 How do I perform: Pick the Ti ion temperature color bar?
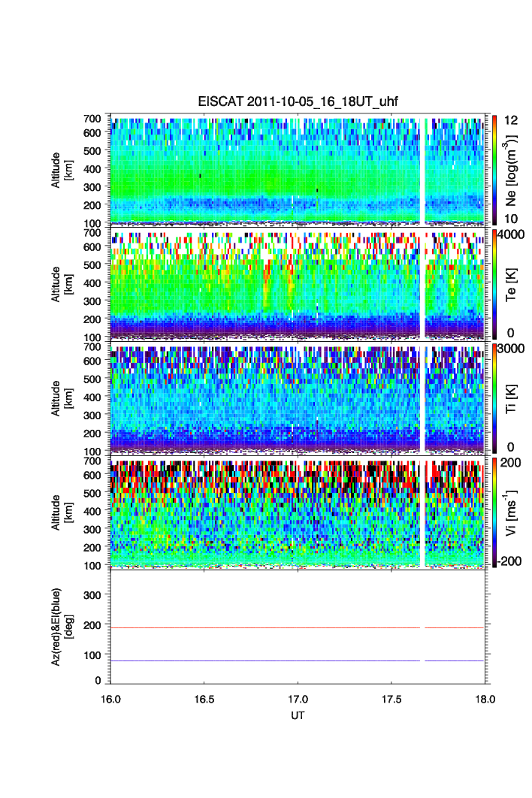pos(493,397)
